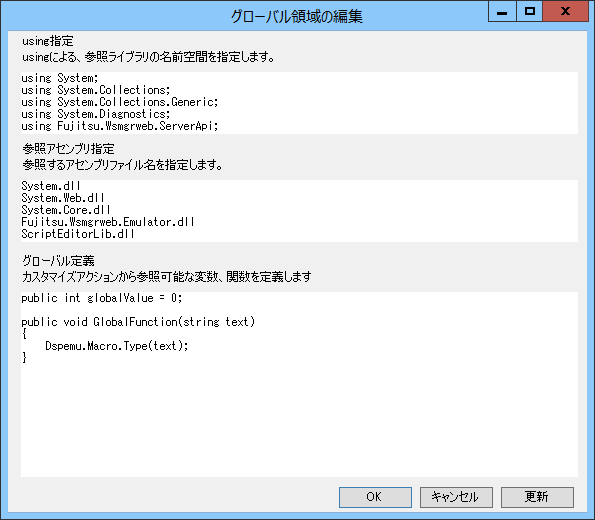
Task: Close the グローバル領域の編集 dialog
Action: pyautogui.click(x=565, y=11)
